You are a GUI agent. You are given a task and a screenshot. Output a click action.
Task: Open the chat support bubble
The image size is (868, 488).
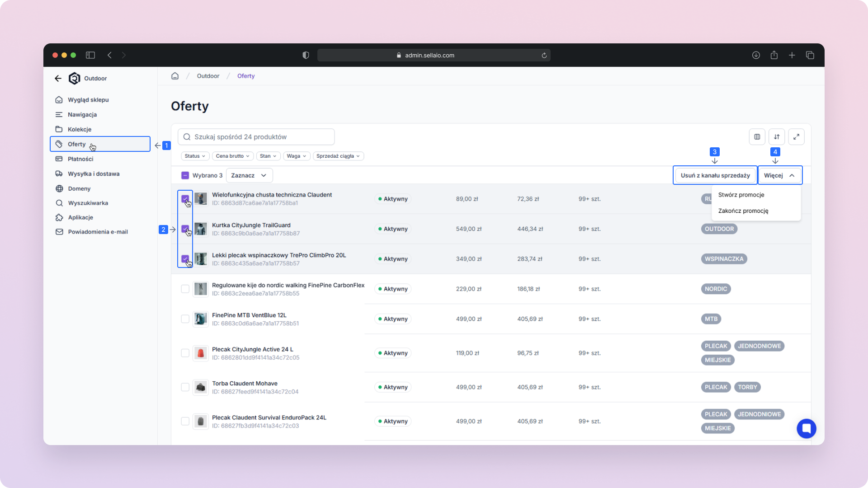[x=806, y=428]
